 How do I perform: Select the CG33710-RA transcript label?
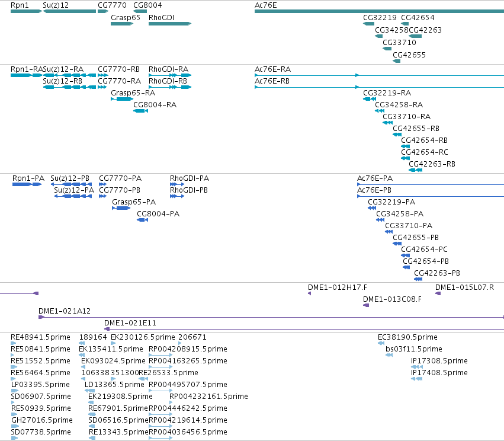[407, 116]
